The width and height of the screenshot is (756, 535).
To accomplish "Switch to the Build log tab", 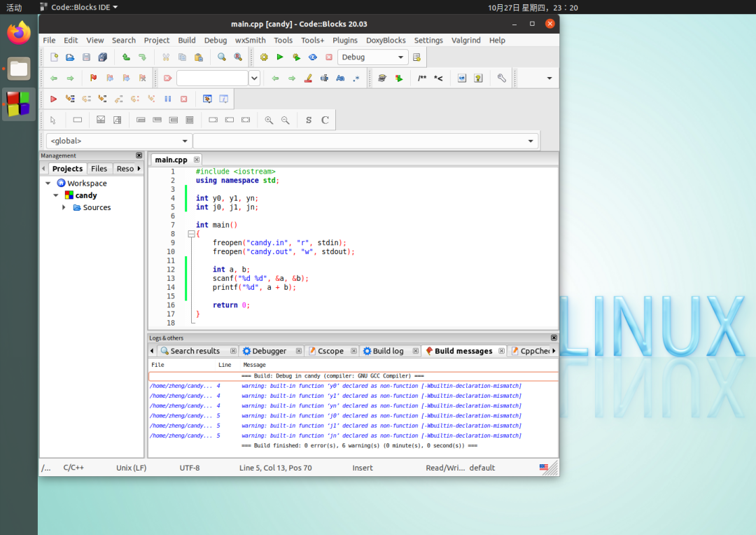I will [388, 351].
